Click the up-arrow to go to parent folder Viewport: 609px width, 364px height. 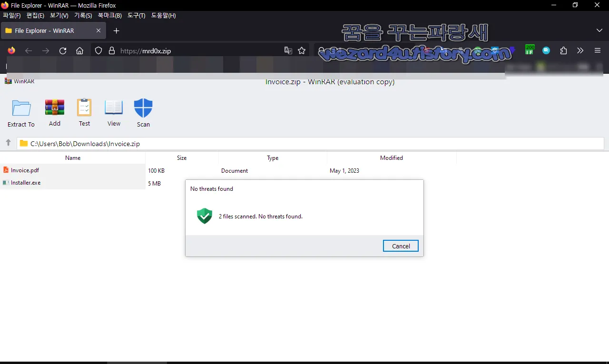pos(8,143)
